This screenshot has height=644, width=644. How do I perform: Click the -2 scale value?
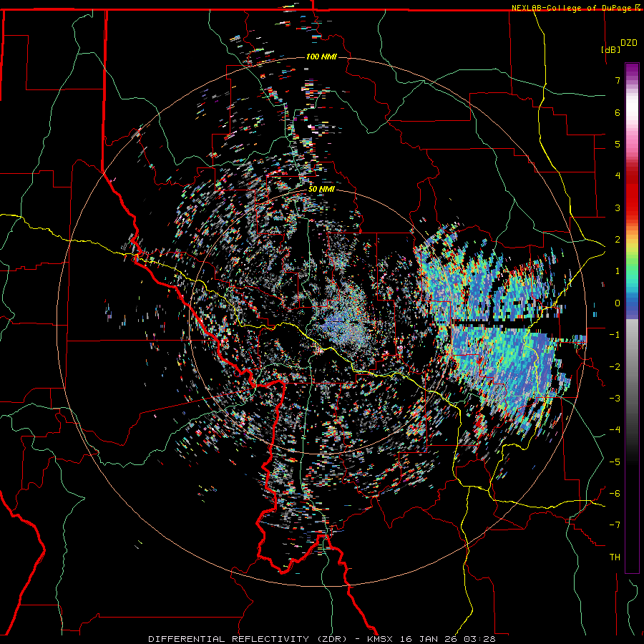point(615,367)
